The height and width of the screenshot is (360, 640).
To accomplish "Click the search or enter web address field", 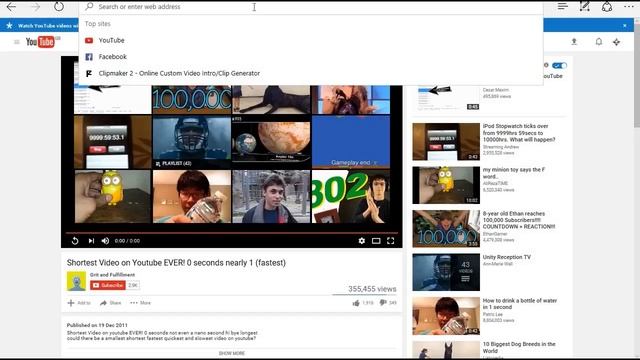I will click(x=311, y=7).
